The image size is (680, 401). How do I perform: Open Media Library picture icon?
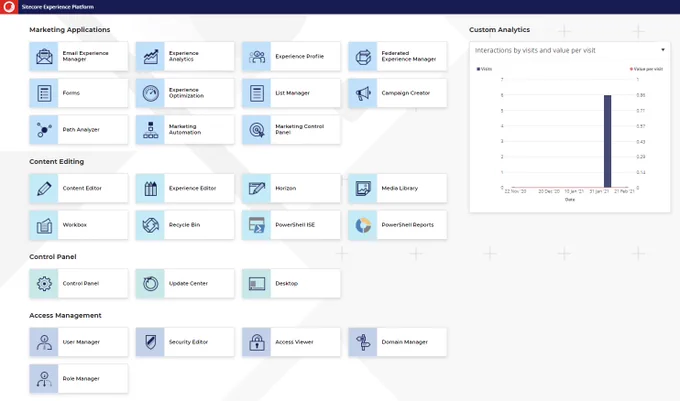point(363,189)
